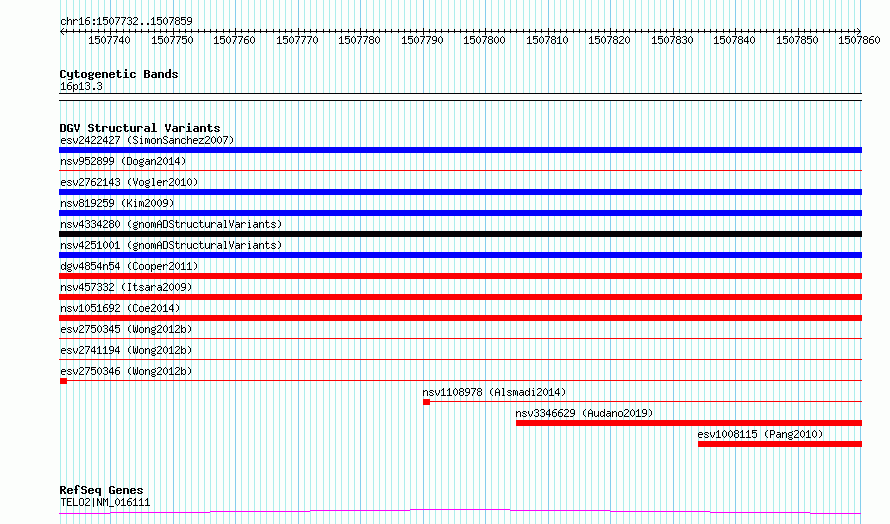Image resolution: width=890 pixels, height=524 pixels.
Task: Click the DGV Structural Variants track title
Action: [140, 128]
